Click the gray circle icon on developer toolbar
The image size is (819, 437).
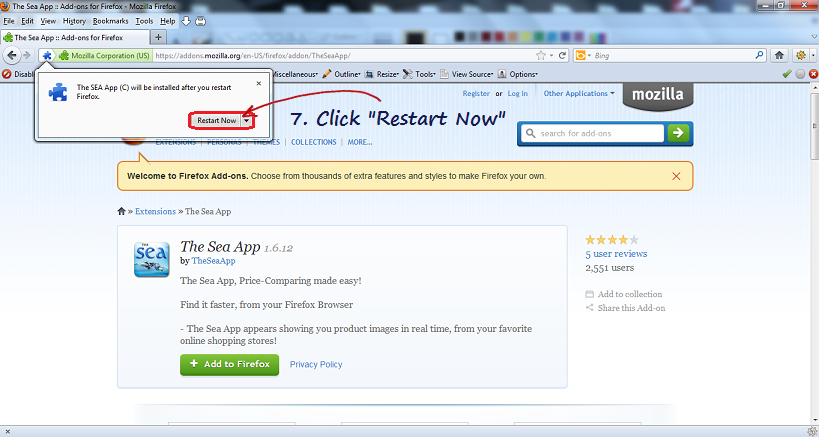pos(800,74)
